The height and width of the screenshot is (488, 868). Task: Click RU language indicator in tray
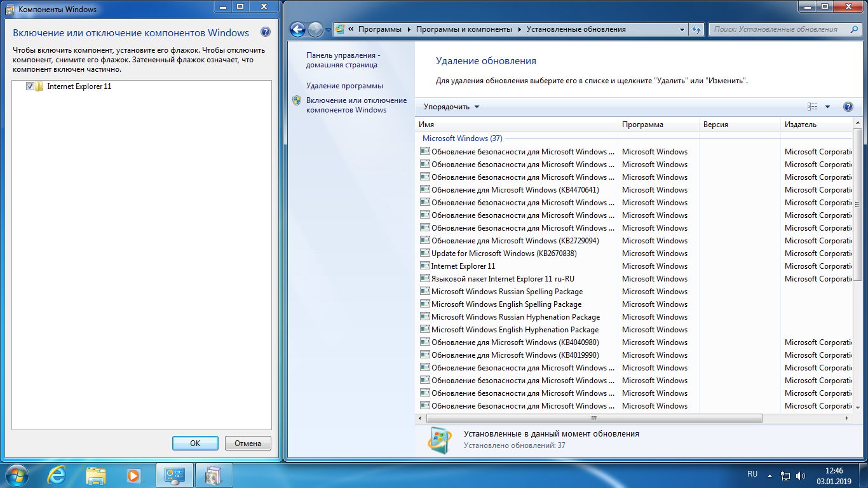pyautogui.click(x=752, y=475)
